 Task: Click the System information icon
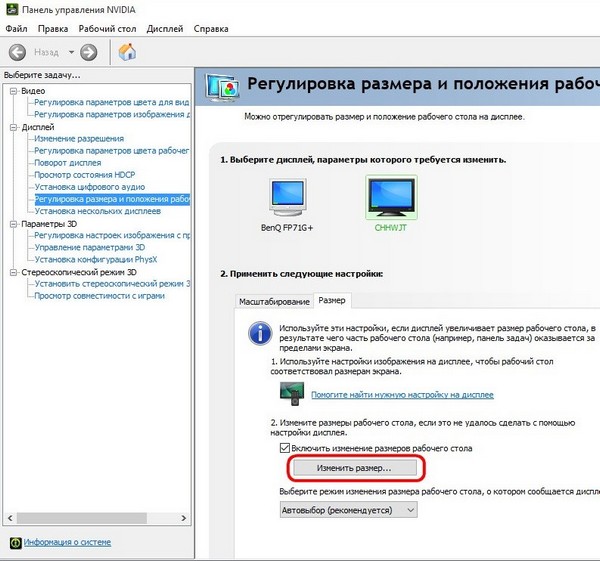point(14,542)
